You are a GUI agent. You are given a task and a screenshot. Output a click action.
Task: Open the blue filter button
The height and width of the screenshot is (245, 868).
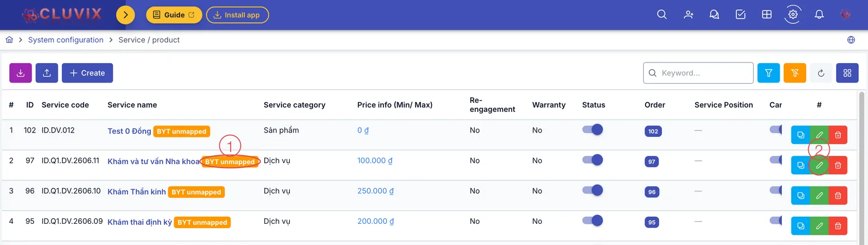click(769, 73)
